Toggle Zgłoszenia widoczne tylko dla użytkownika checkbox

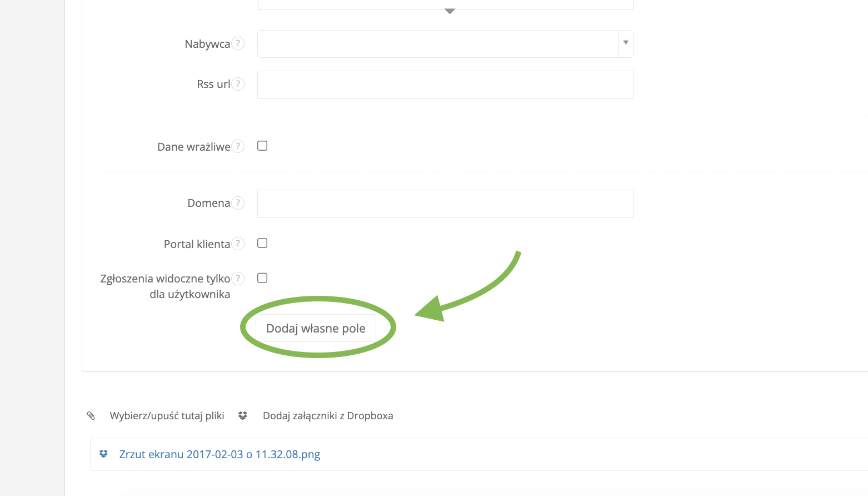[x=262, y=278]
